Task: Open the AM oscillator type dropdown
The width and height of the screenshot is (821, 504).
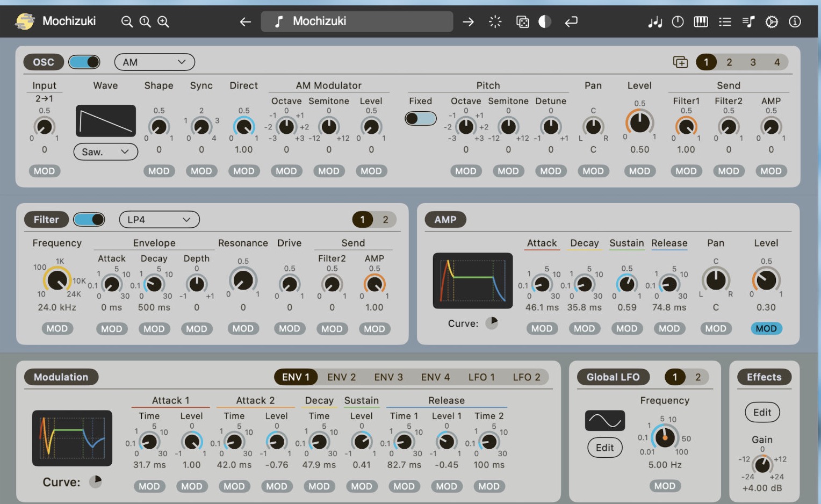Action: click(155, 62)
